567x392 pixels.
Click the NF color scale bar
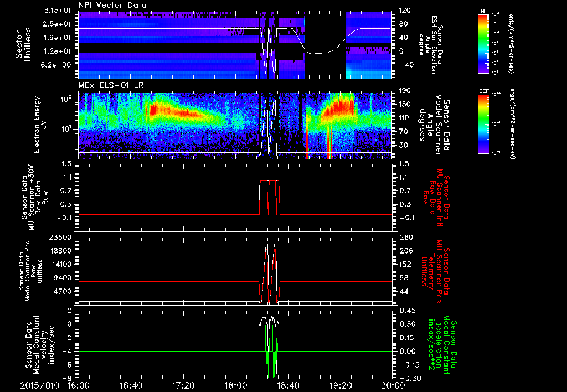(484, 43)
